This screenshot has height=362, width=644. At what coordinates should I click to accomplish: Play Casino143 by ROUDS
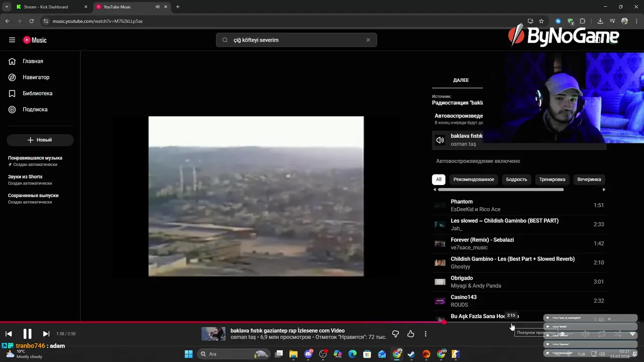pos(519,301)
